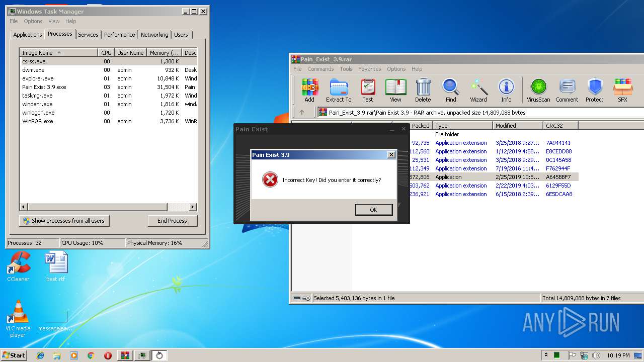
Task: Open Windows Explorer folder taskbar icon
Action: [x=57, y=355]
